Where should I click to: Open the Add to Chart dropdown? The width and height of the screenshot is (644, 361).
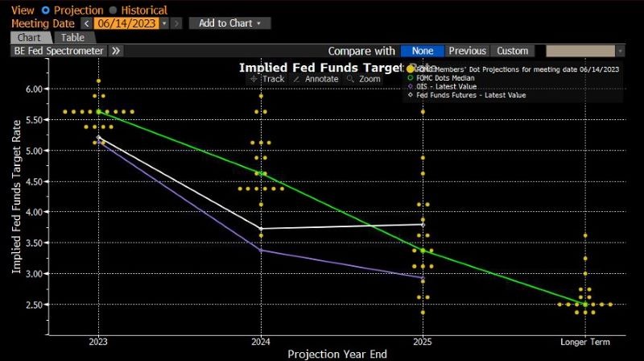229,23
